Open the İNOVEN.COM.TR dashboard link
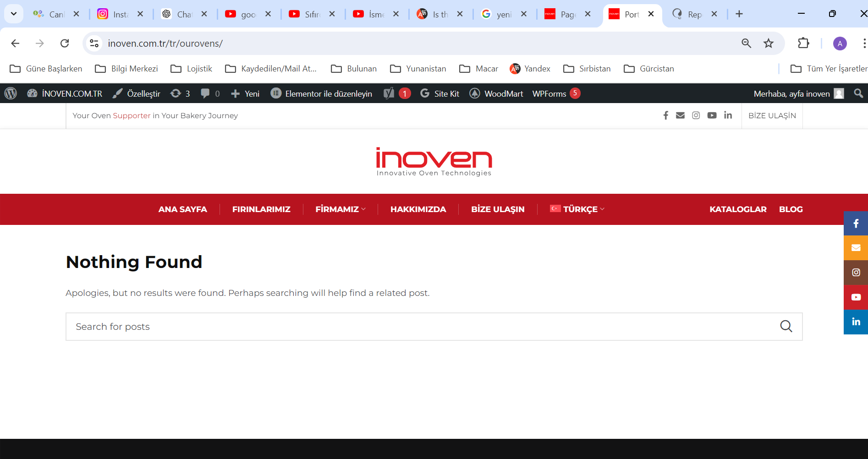 (65, 93)
